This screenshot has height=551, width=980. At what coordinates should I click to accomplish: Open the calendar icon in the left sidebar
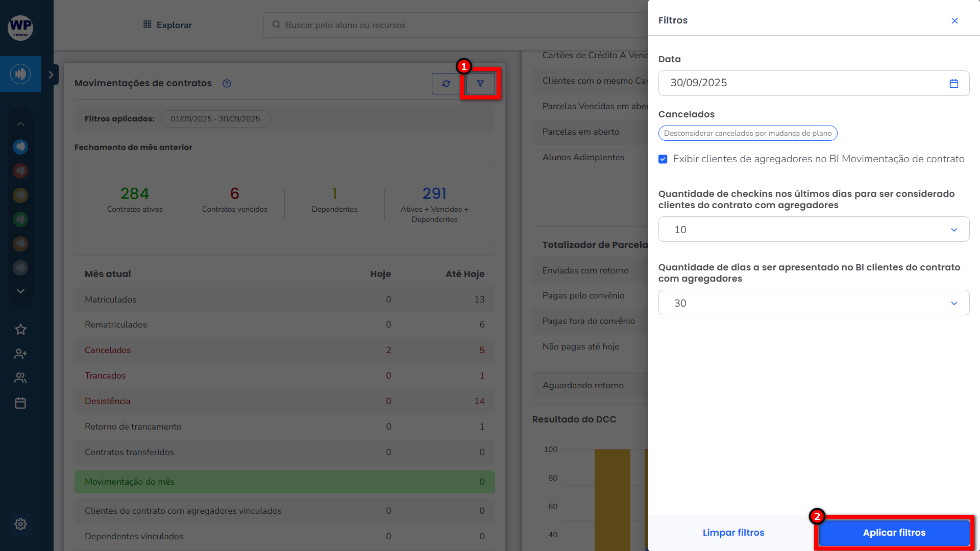pos(20,403)
